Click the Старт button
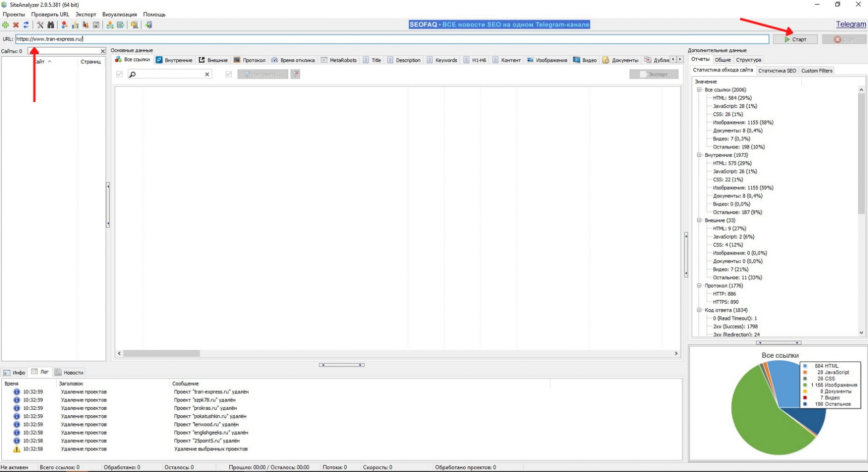 click(795, 39)
